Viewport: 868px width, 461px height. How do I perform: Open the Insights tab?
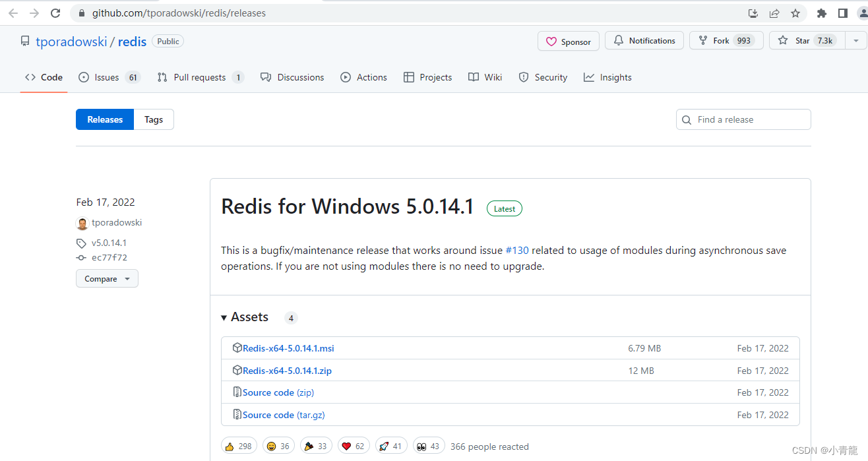[x=607, y=77]
